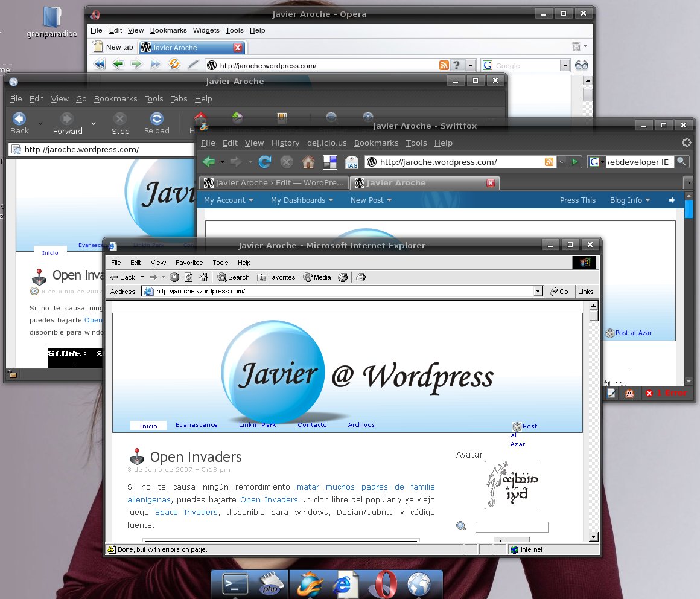Image resolution: width=700 pixels, height=599 pixels.
Task: Click the green back arrow in Swiftfox
Action: click(208, 162)
